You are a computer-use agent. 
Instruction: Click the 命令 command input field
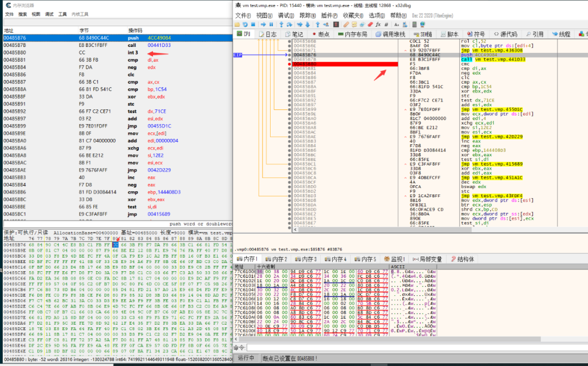[417, 347]
